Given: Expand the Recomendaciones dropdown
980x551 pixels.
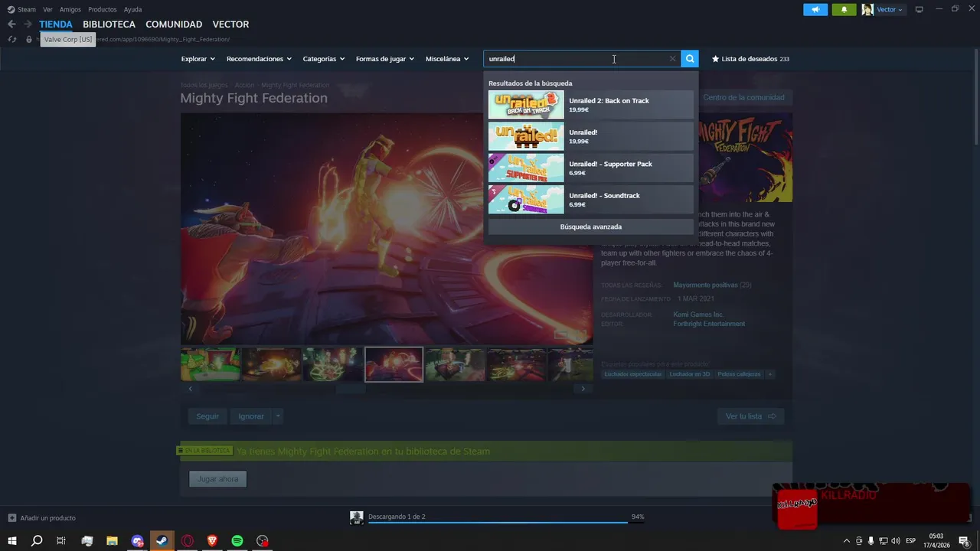Looking at the screenshot, I should pyautogui.click(x=260, y=59).
